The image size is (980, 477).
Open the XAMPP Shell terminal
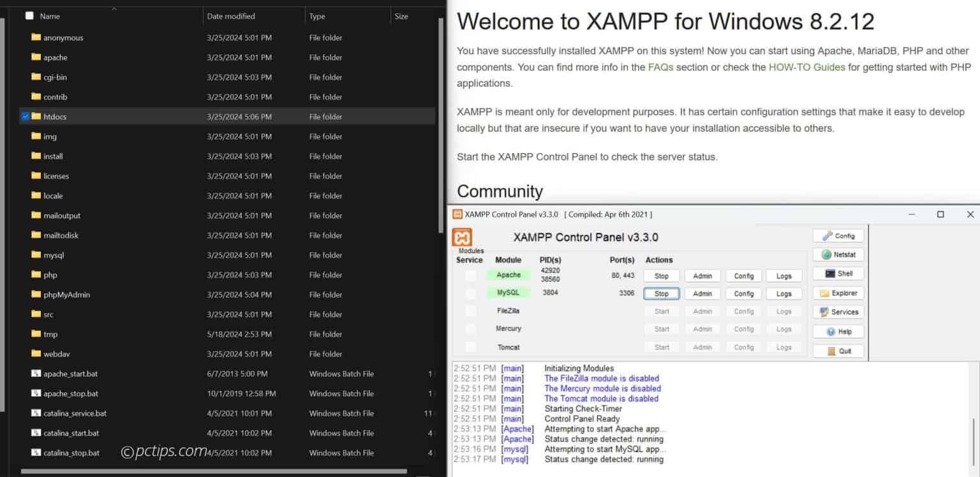click(838, 274)
